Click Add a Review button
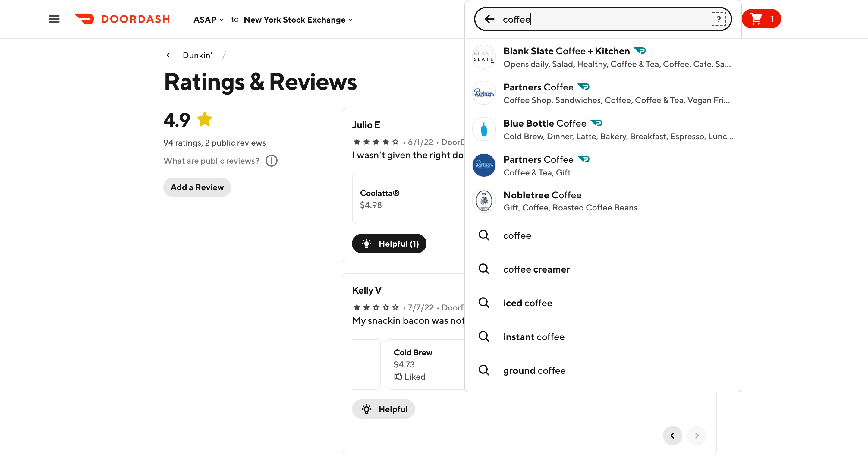 [x=197, y=187]
